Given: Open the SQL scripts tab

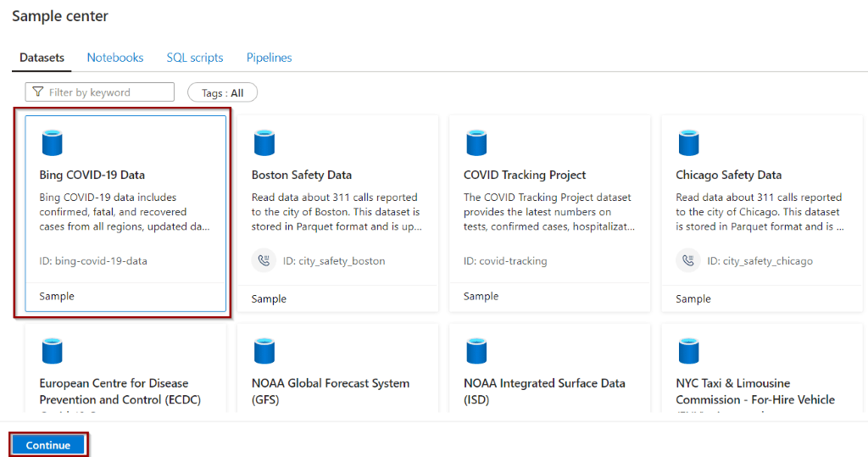Looking at the screenshot, I should point(195,58).
